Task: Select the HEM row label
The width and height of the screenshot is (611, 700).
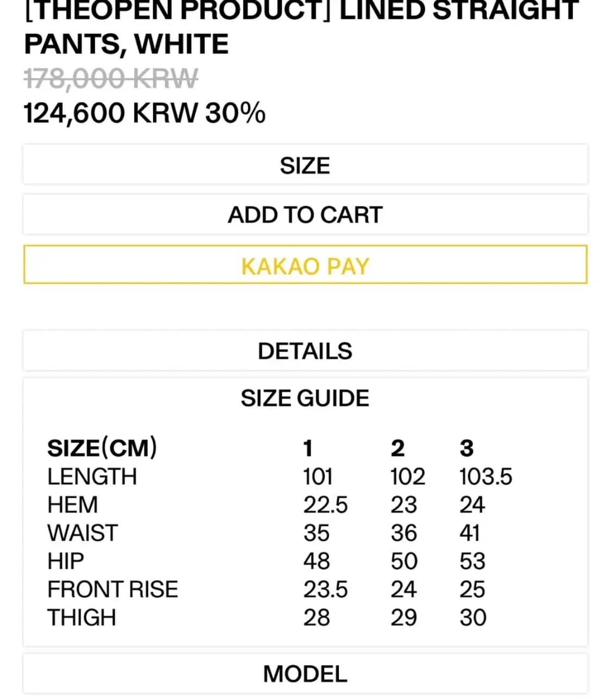Action: click(73, 505)
